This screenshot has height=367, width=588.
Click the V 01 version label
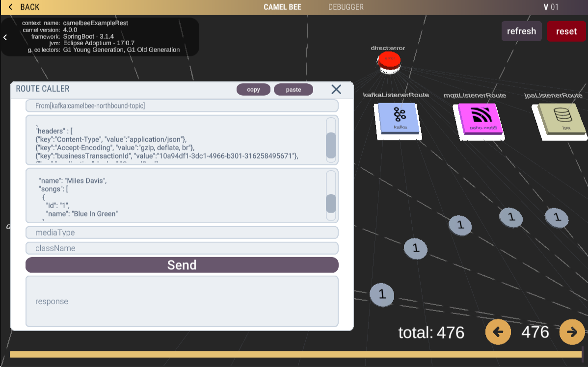tap(551, 7)
